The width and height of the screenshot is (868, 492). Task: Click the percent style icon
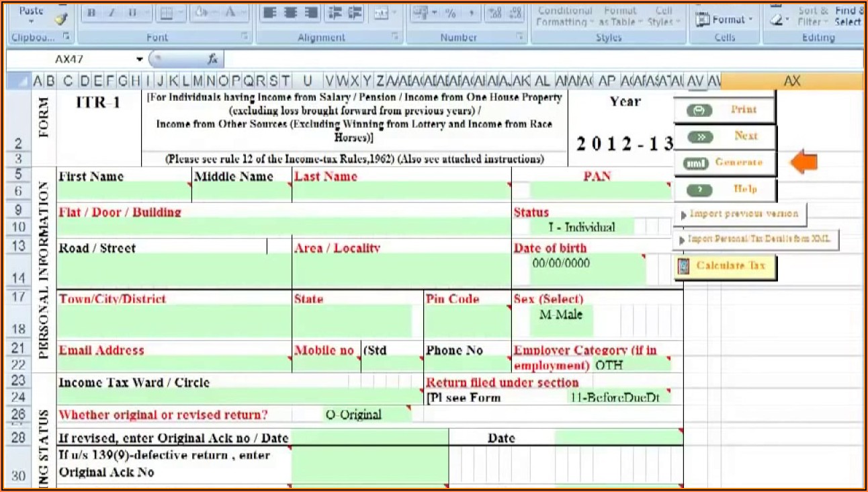(450, 13)
